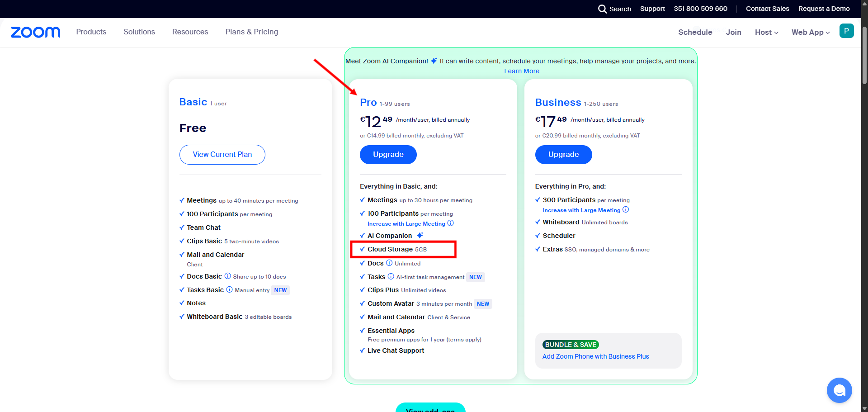This screenshot has width=868, height=412.
Task: Click Upgrade button in Business plan
Action: (x=563, y=155)
